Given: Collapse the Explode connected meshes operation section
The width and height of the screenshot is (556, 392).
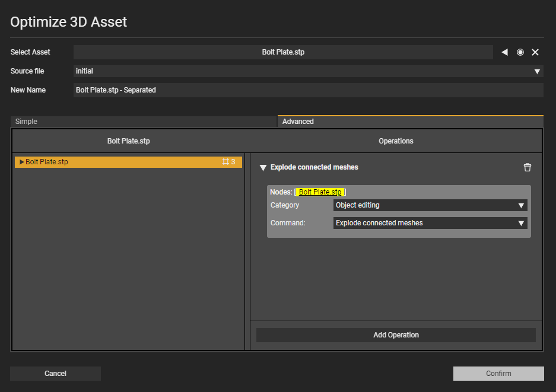Looking at the screenshot, I should 263,168.
